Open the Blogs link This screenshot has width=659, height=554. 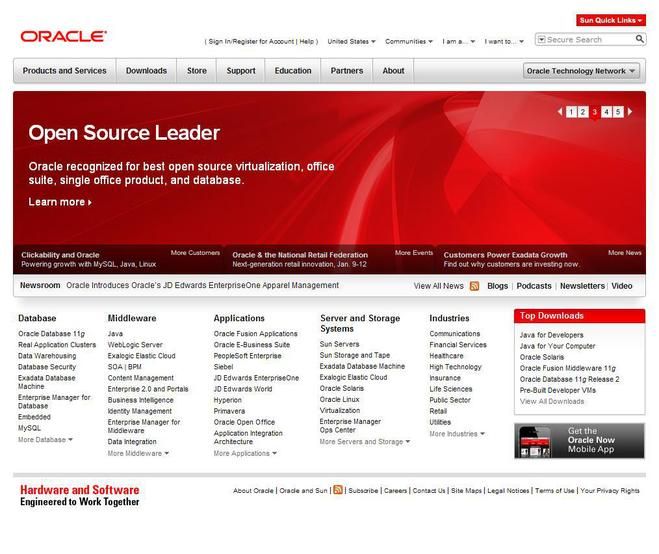[x=498, y=286]
